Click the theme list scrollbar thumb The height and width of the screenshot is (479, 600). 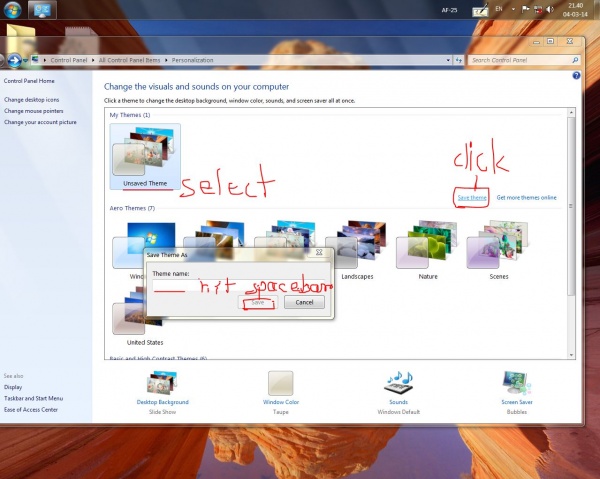[x=571, y=206]
